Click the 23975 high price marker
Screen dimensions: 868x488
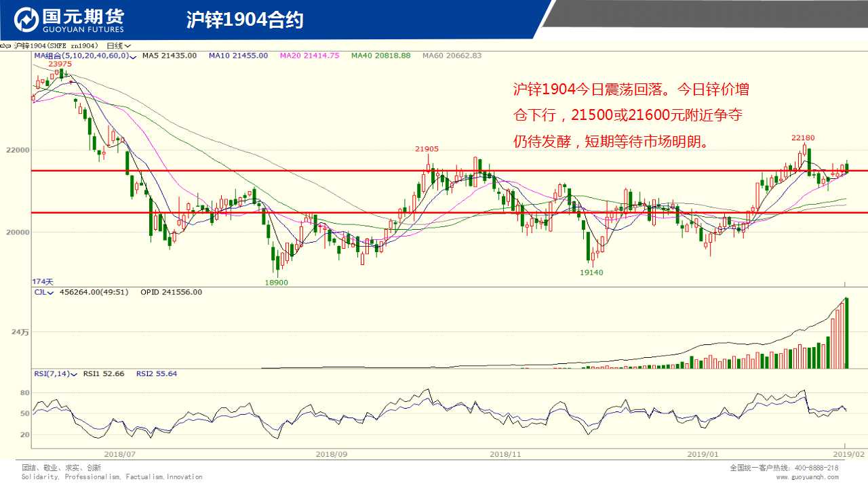pos(60,64)
